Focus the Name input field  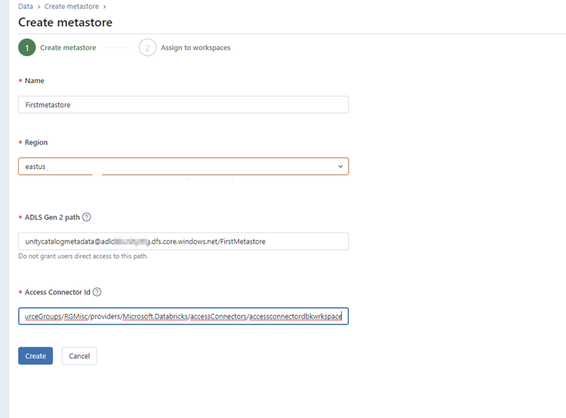183,105
